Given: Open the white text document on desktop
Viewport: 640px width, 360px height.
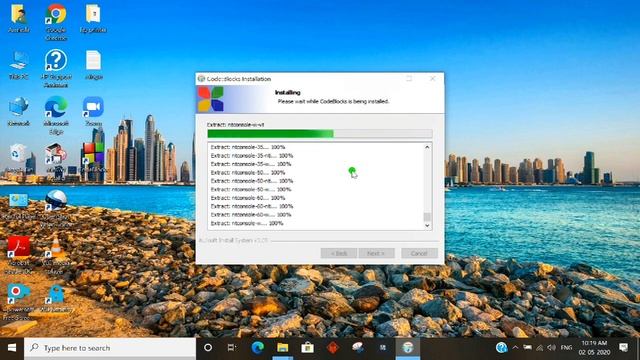Looking at the screenshot, I should [x=93, y=64].
